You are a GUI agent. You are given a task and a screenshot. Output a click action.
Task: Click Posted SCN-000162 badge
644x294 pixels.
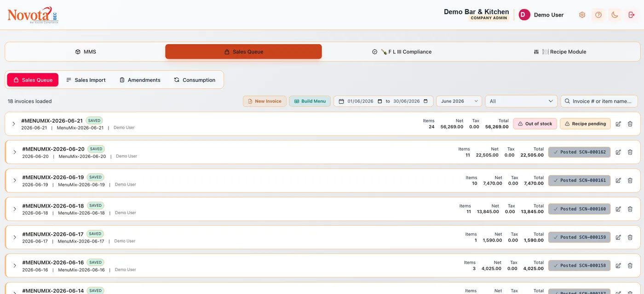click(579, 152)
